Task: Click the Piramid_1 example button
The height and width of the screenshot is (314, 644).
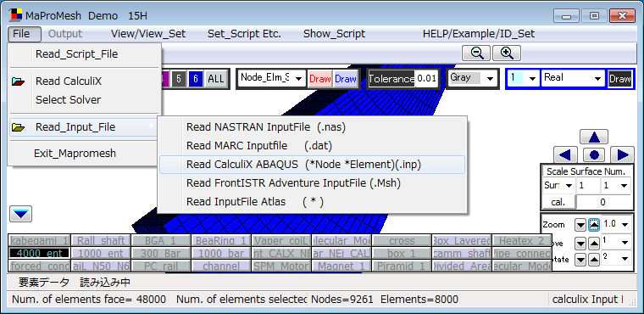Action: pos(402,266)
